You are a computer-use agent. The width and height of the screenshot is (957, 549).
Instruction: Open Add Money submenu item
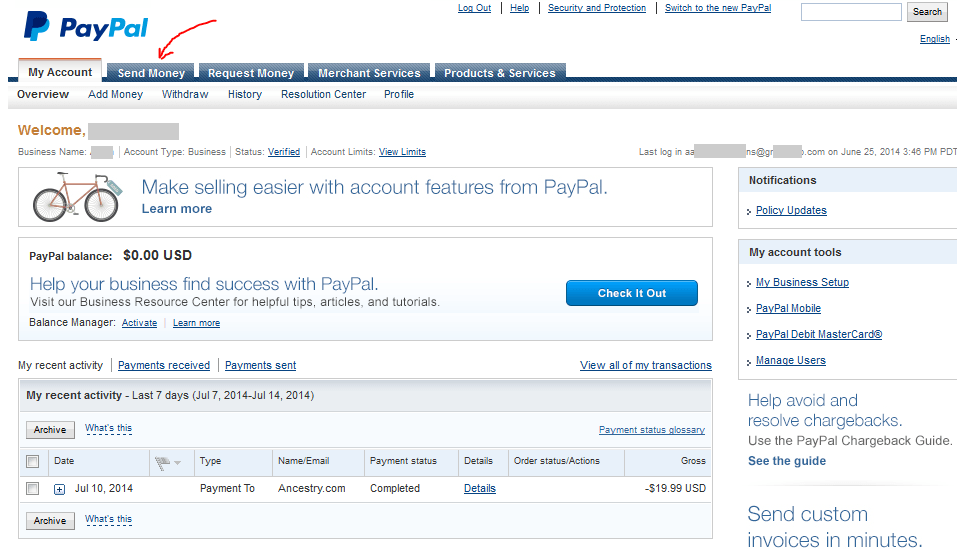coord(115,95)
